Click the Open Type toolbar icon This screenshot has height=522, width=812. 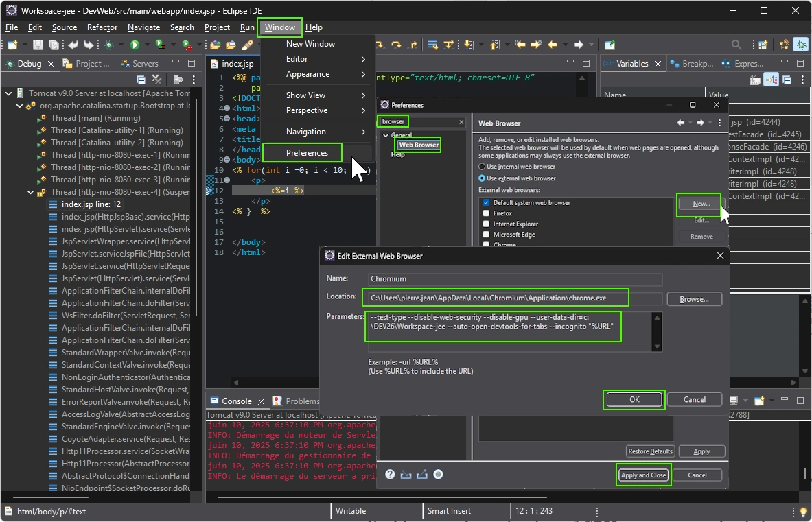click(x=216, y=45)
